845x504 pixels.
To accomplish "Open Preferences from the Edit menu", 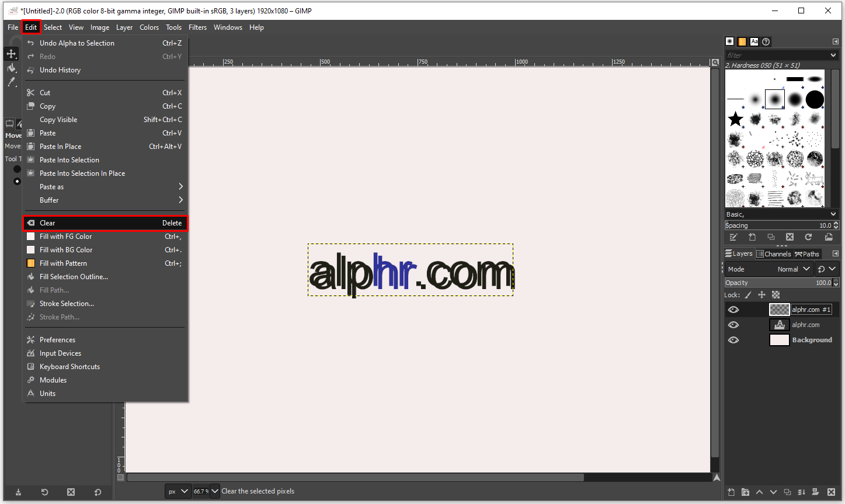I will pos(105,340).
